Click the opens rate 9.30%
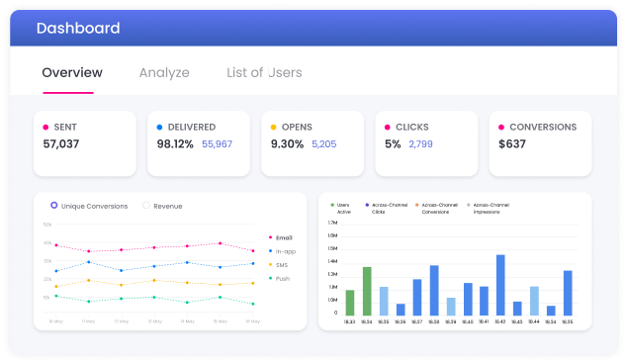 click(x=287, y=144)
